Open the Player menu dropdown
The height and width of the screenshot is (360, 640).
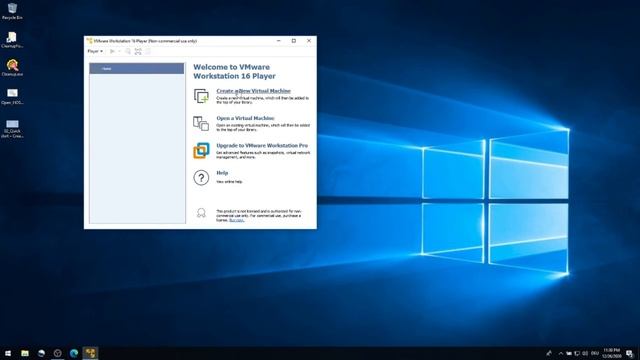coord(95,51)
